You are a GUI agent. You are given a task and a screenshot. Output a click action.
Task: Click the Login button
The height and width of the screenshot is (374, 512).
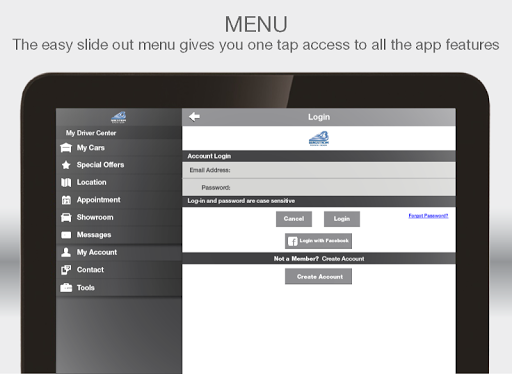pyautogui.click(x=342, y=219)
